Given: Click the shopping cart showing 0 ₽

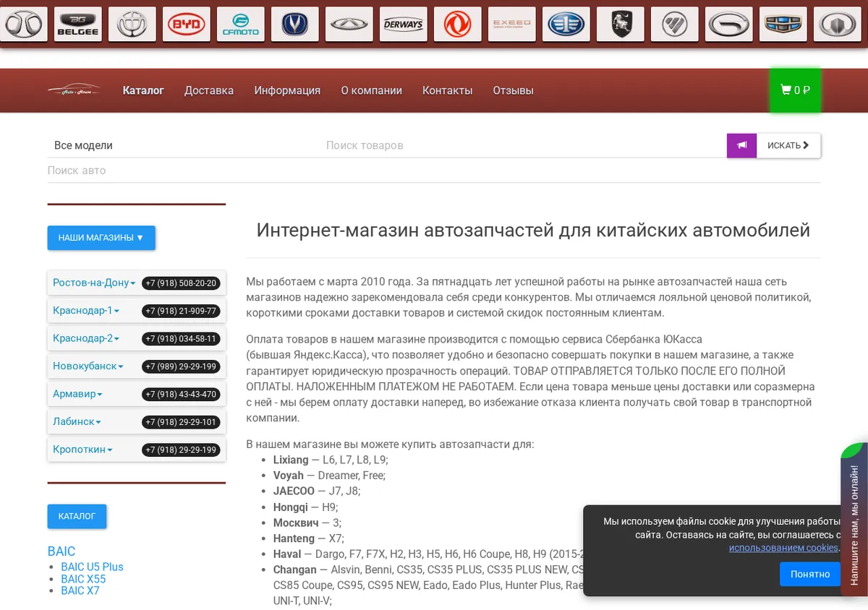Looking at the screenshot, I should click(x=795, y=90).
